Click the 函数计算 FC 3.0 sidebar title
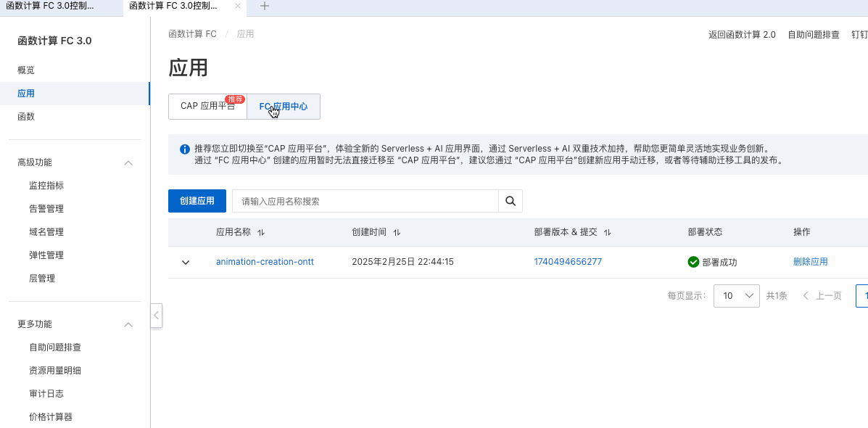 point(55,41)
